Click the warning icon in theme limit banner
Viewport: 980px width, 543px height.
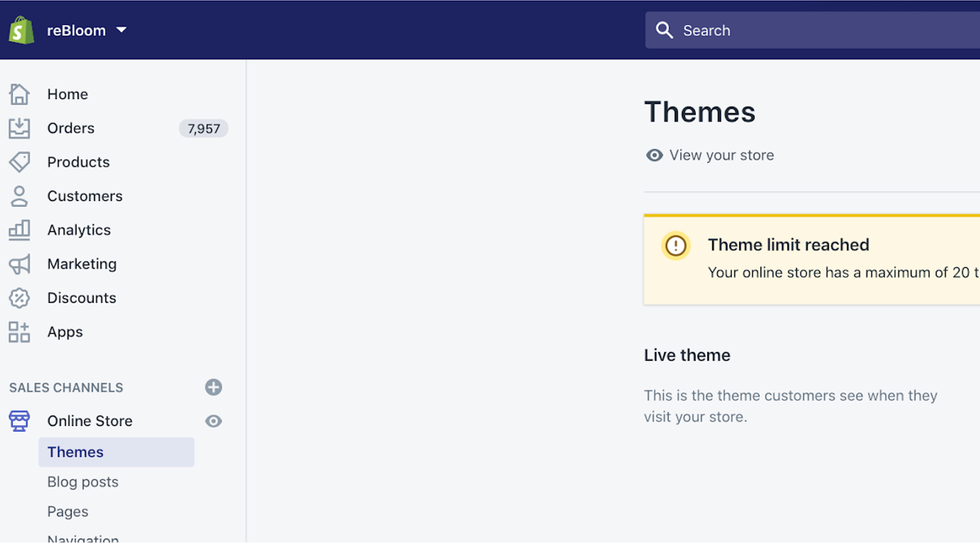point(676,245)
